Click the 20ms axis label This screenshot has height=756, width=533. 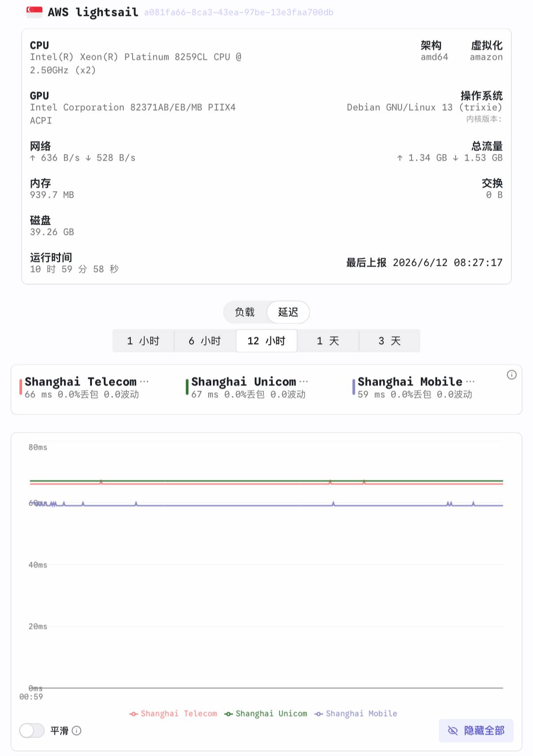38,626
